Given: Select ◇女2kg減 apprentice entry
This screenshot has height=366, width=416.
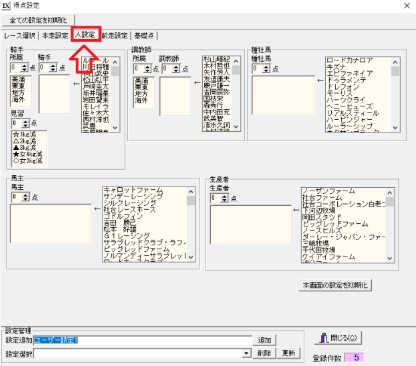Looking at the screenshot, I should [x=28, y=161].
